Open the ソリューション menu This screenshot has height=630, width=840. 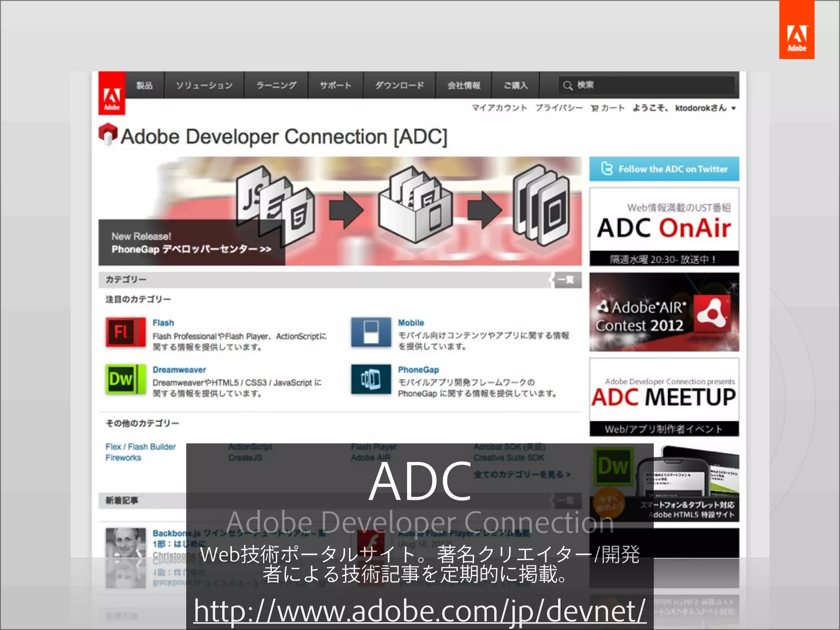coord(204,85)
